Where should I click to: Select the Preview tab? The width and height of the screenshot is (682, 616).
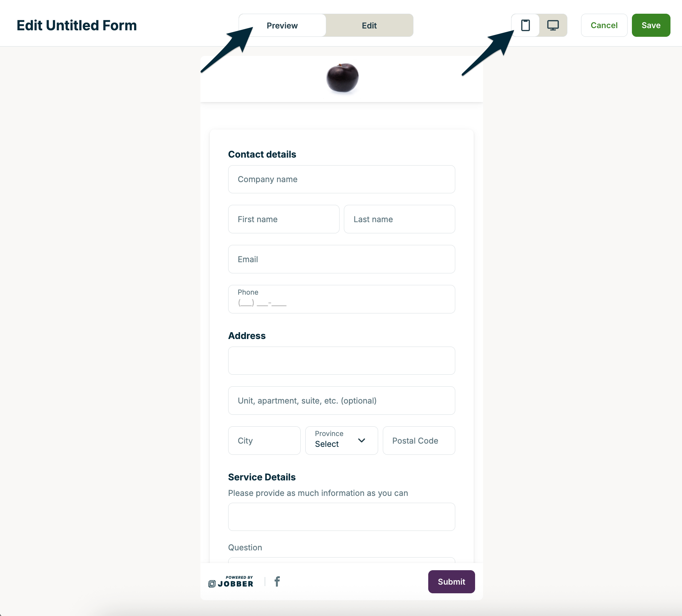pyautogui.click(x=282, y=26)
